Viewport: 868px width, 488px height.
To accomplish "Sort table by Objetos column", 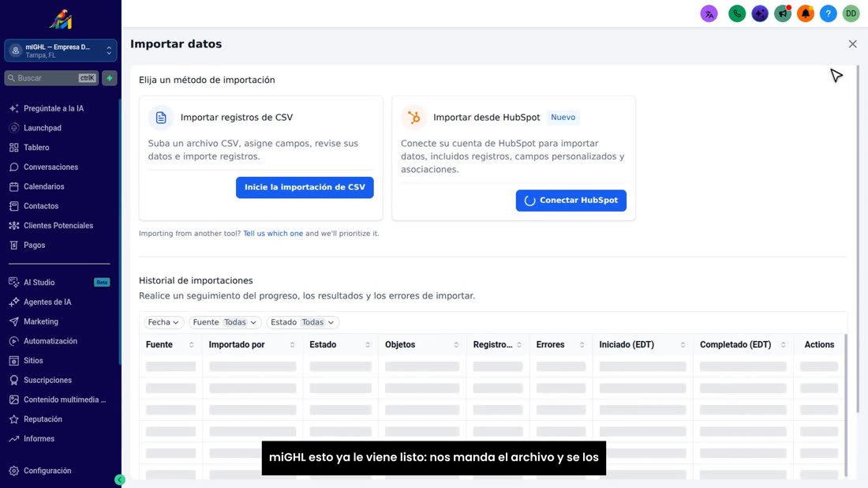I will tap(456, 344).
